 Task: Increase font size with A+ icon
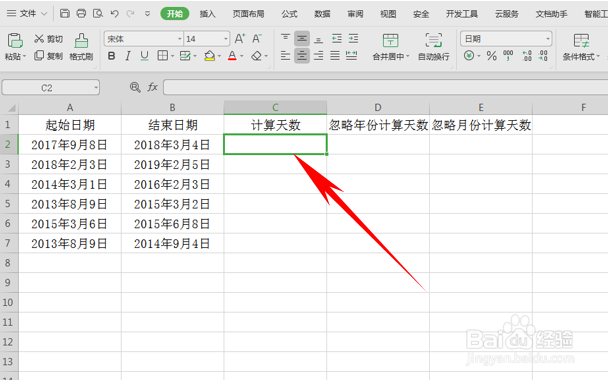[x=240, y=39]
